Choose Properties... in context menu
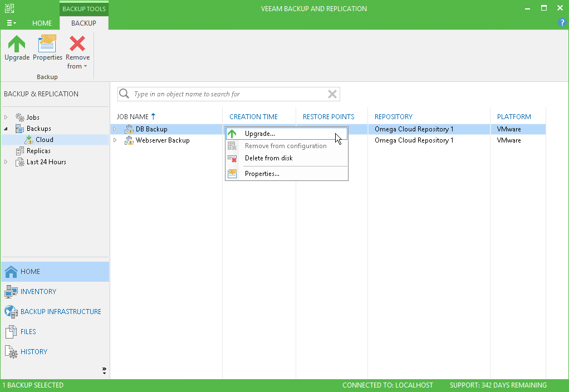Viewport: 569px width, 392px height. click(x=287, y=174)
